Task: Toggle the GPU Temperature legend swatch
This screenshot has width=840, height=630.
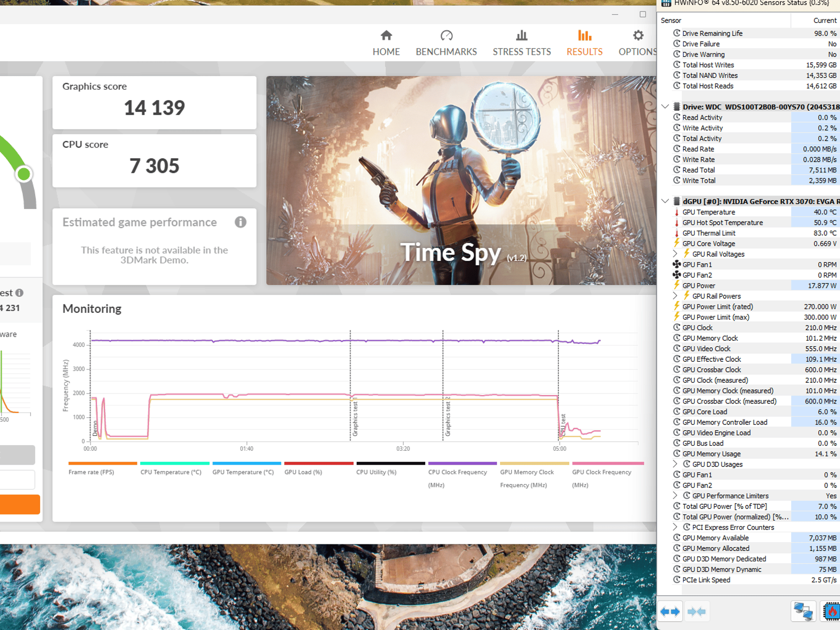Action: click(247, 463)
